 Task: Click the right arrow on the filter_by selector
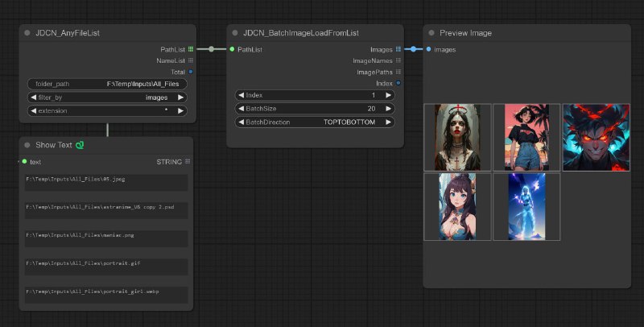click(x=180, y=97)
